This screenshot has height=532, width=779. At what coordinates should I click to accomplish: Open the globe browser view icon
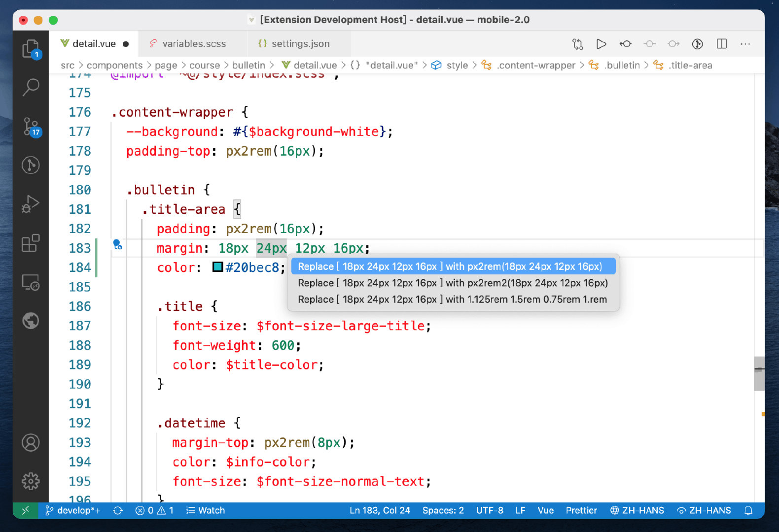[x=31, y=321]
